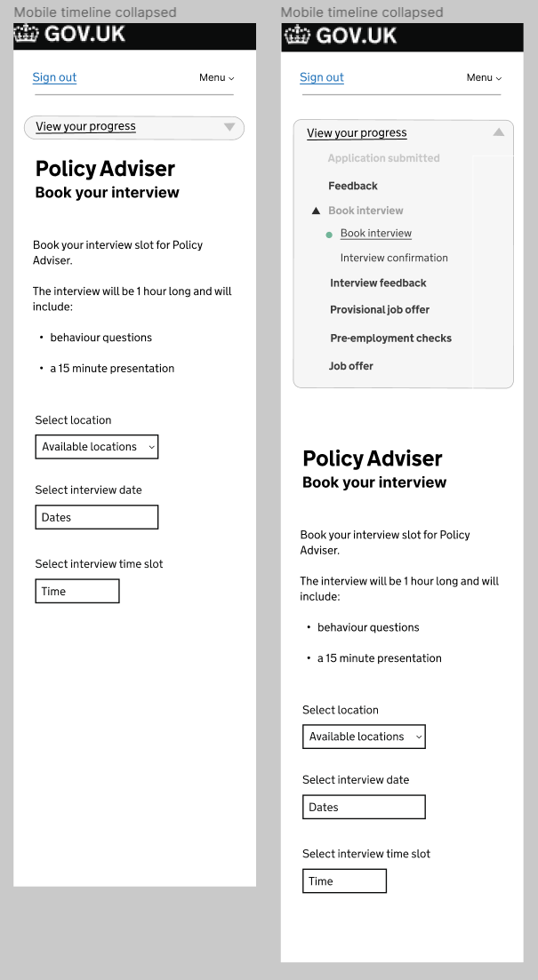
Task: Click Sign out link in right mockup
Action: tap(322, 77)
